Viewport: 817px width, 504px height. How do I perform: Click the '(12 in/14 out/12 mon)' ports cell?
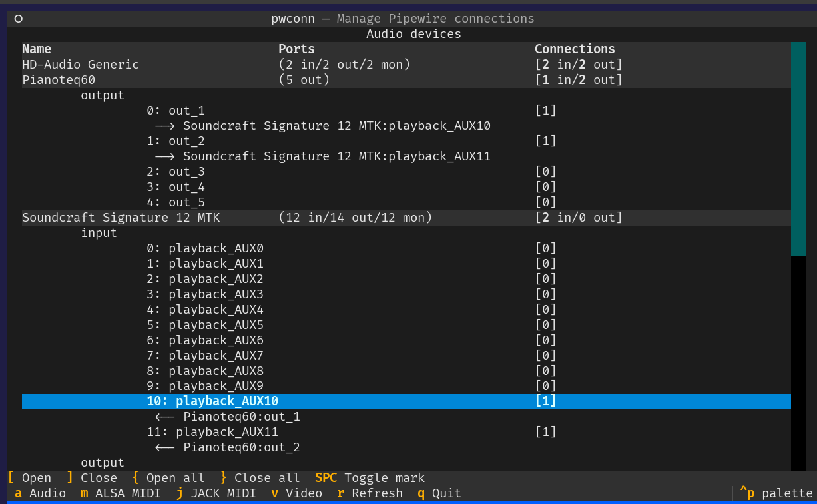(356, 218)
